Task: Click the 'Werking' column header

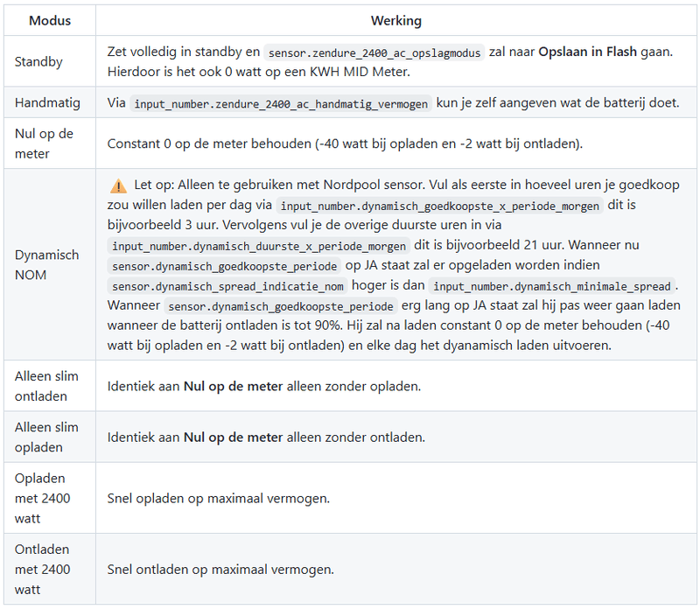Action: [395, 19]
